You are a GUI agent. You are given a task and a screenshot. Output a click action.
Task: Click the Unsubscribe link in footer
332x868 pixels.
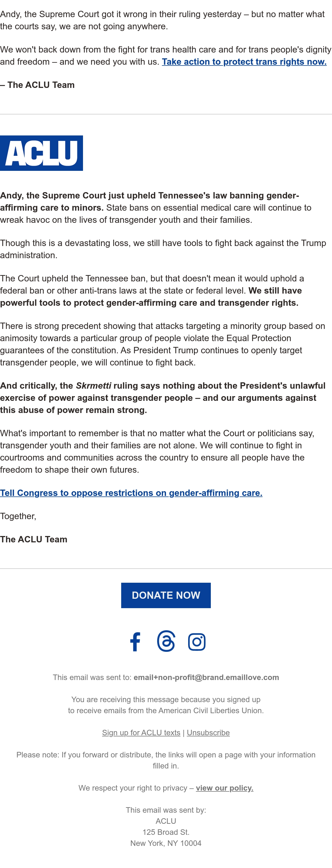[x=208, y=733]
